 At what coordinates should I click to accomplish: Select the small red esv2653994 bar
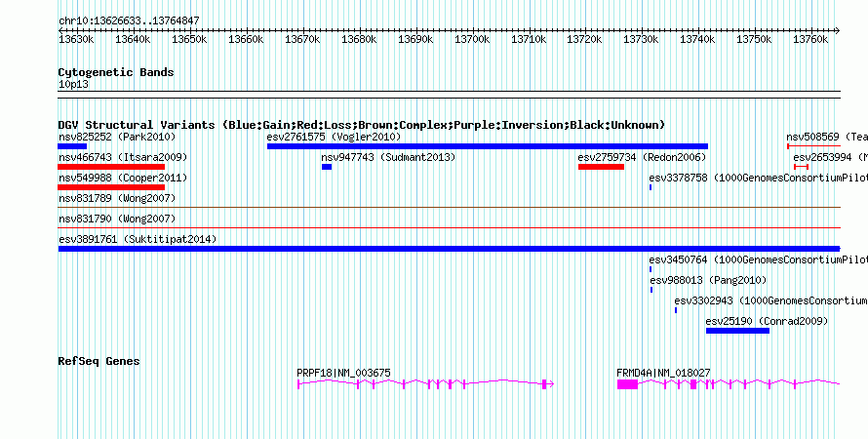(801, 167)
